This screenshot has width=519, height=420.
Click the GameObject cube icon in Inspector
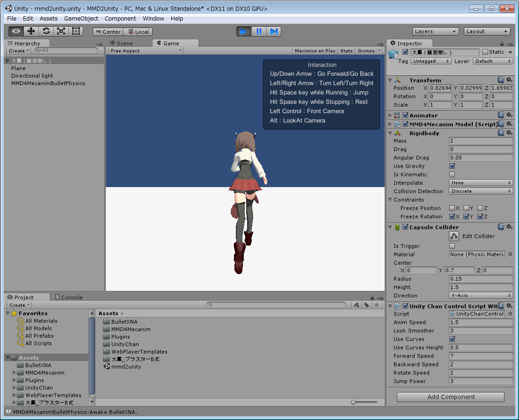[x=393, y=54]
